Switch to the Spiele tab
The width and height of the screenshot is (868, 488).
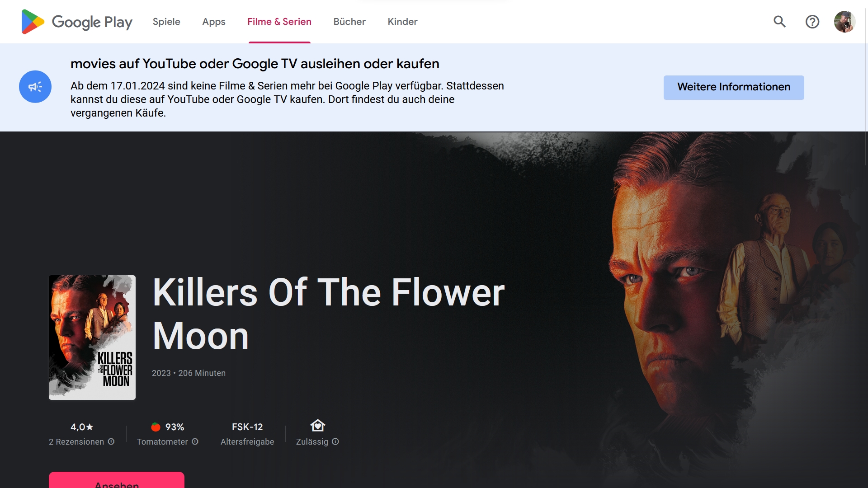pyautogui.click(x=166, y=22)
